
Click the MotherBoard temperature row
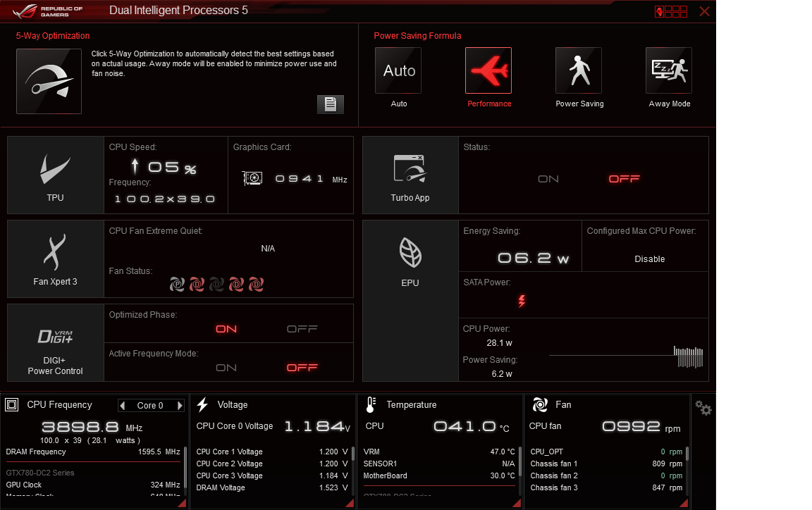pos(439,475)
